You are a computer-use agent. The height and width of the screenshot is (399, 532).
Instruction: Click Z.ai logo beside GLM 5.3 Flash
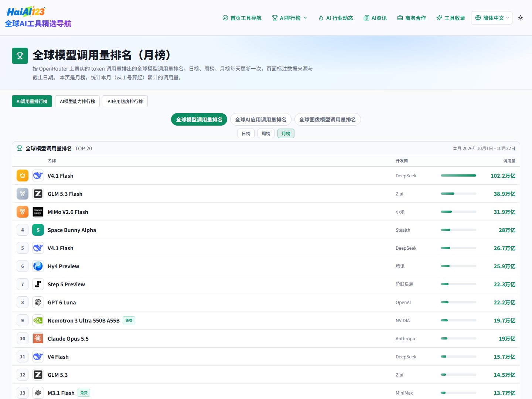click(38, 194)
